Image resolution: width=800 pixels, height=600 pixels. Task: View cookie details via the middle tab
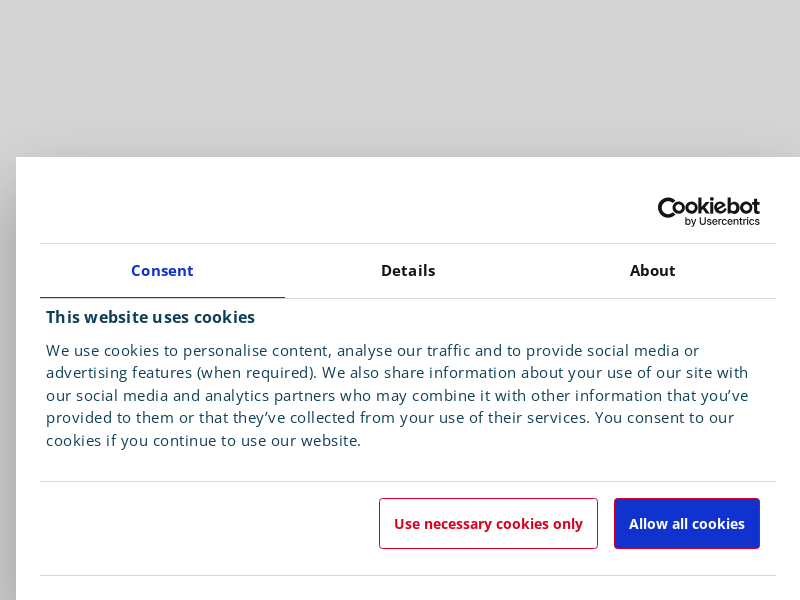[408, 271]
